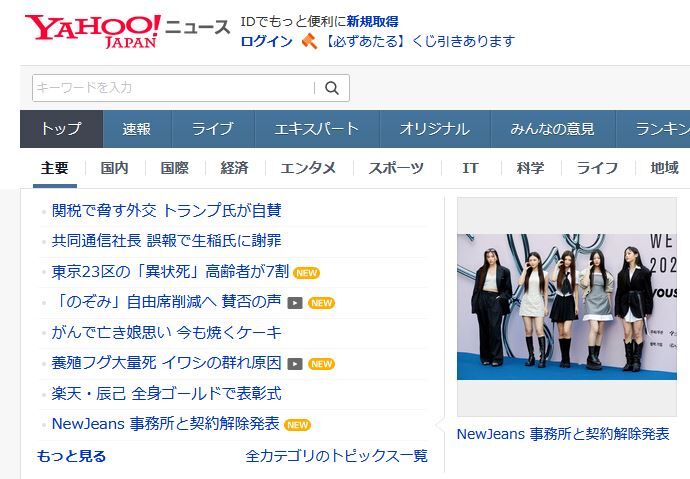Select the トップ navigation tab
This screenshot has height=479, width=690.
click(62, 129)
